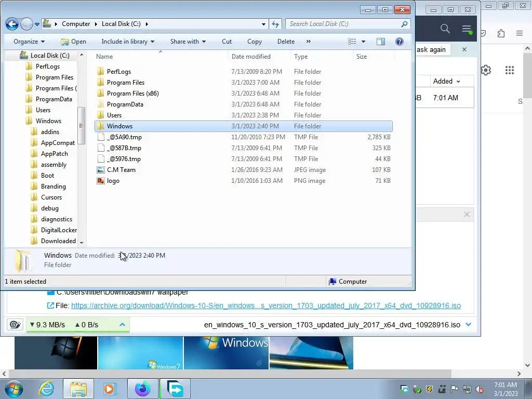Image resolution: width=532 pixels, height=399 pixels.
Task: Open the view options dropdown arrow
Action: coord(363,42)
